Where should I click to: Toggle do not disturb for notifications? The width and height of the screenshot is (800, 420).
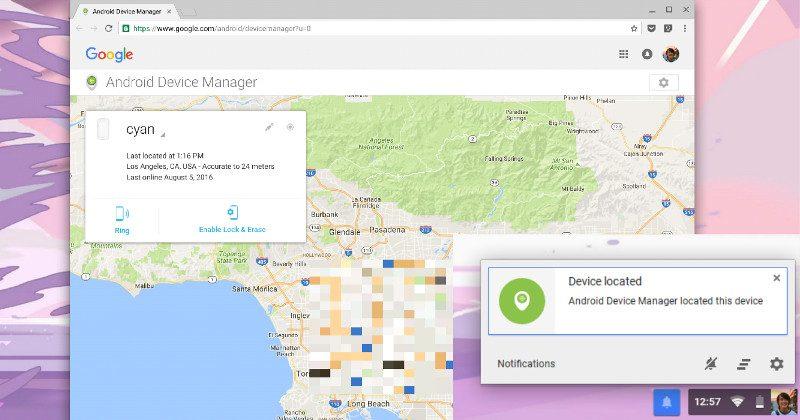[x=712, y=364]
